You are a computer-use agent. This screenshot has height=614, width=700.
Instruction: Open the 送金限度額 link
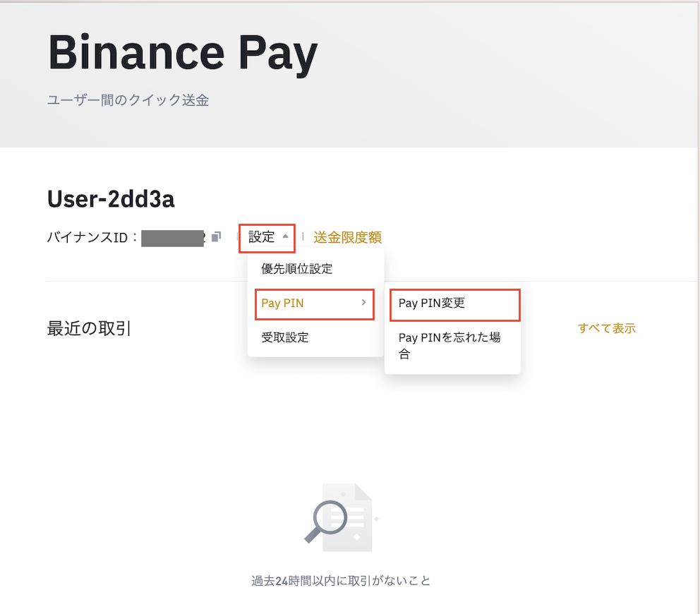click(347, 237)
